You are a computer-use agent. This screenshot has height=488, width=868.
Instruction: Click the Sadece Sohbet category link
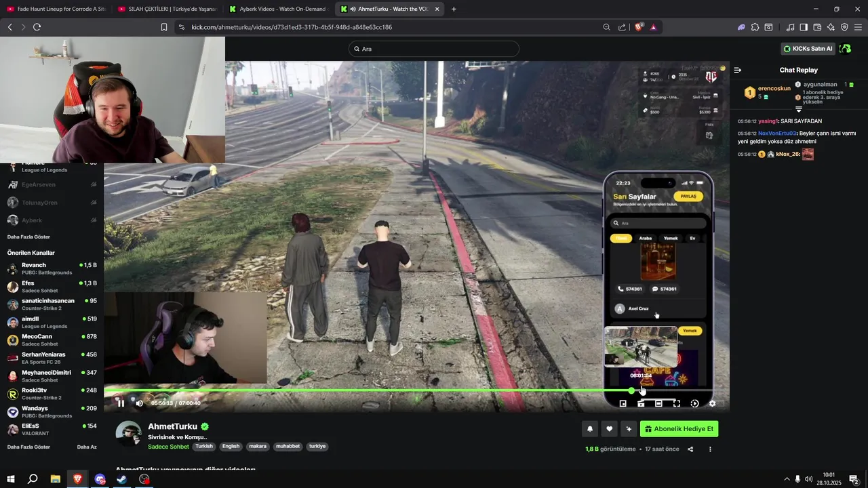[168, 447]
